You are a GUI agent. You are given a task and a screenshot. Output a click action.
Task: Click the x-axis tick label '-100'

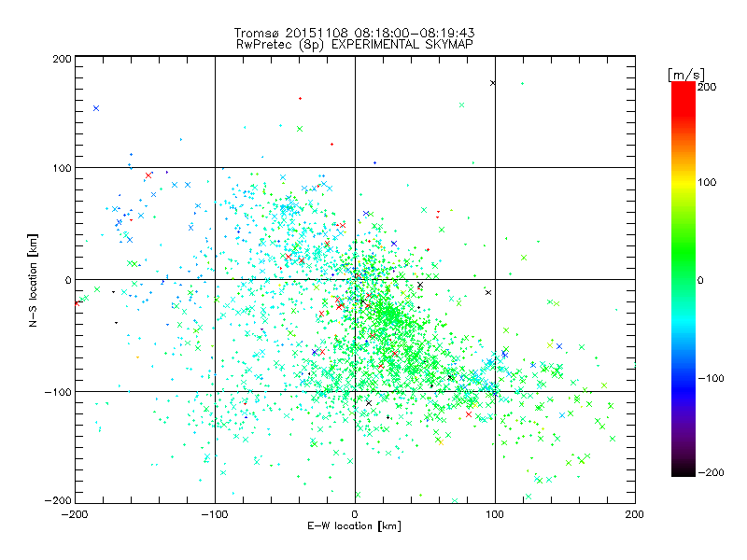(x=215, y=514)
